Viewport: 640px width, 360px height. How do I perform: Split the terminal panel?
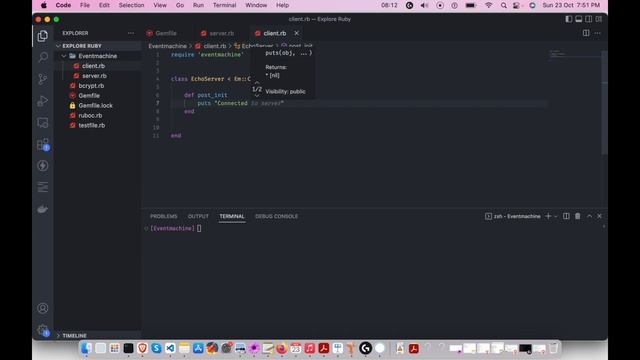click(566, 216)
